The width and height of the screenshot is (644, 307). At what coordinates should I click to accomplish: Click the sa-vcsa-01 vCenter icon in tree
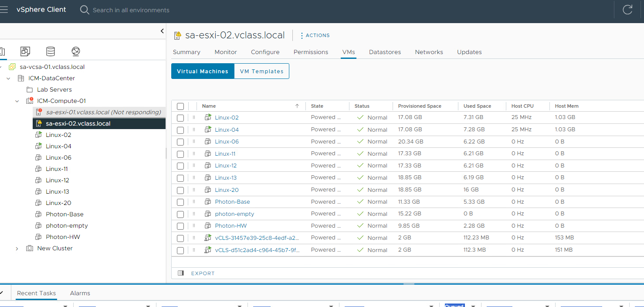pos(12,67)
